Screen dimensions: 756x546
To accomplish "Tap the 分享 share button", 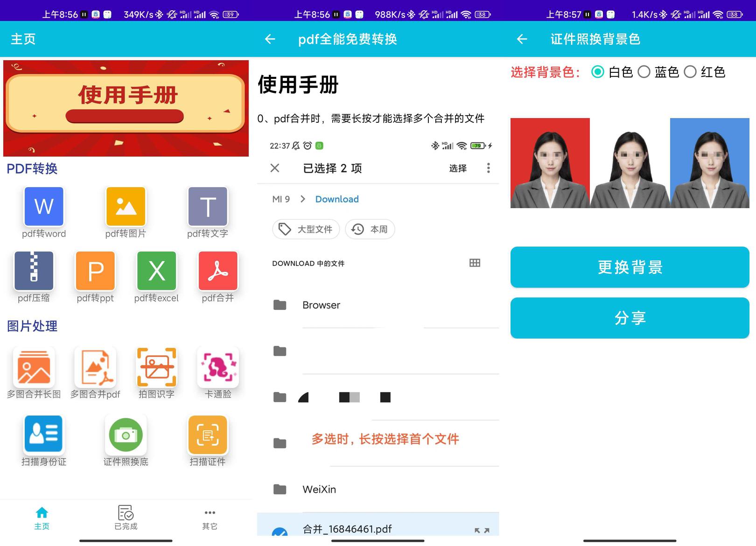I will coord(630,318).
